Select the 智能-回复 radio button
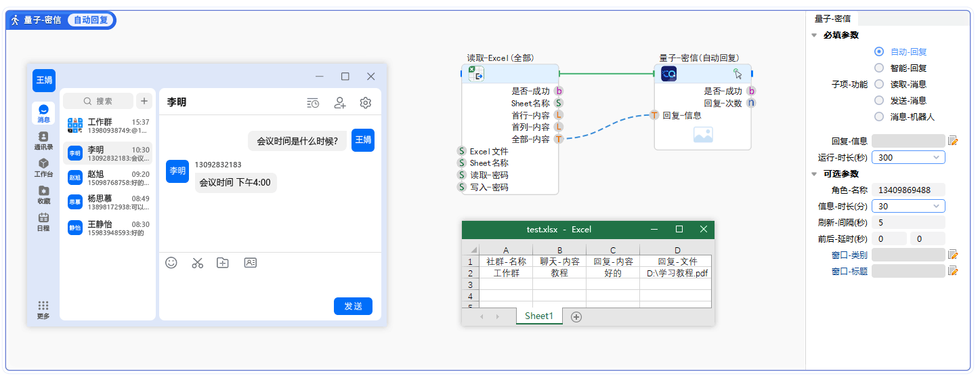The height and width of the screenshot is (378, 980). click(879, 68)
